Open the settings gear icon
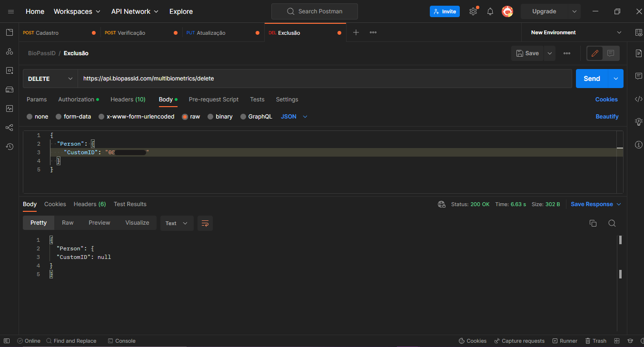The image size is (644, 347). click(473, 11)
